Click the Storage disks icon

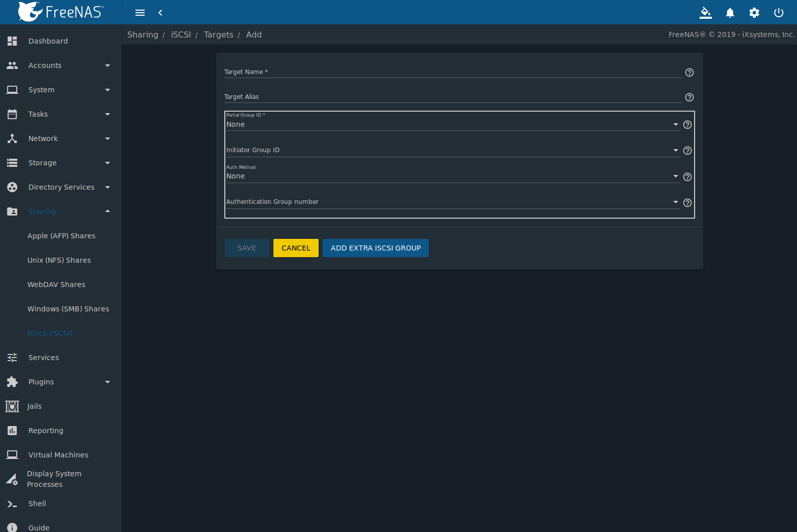click(12, 163)
